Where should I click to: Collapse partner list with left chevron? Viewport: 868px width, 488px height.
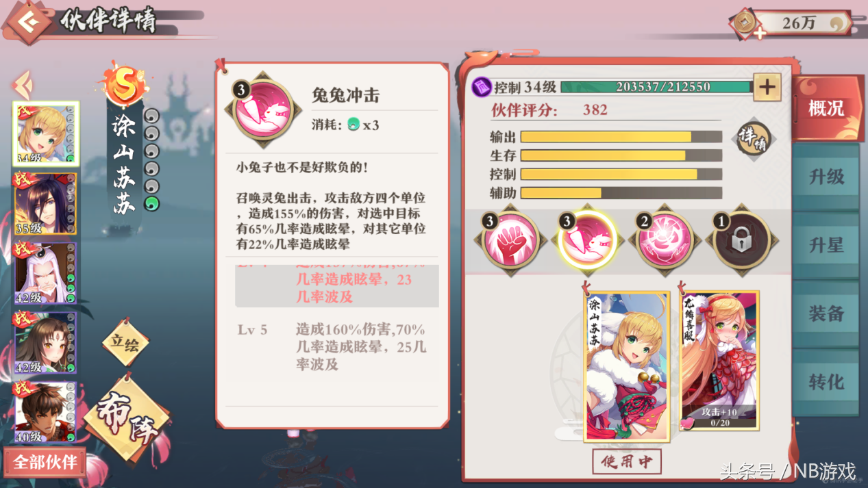point(23,84)
